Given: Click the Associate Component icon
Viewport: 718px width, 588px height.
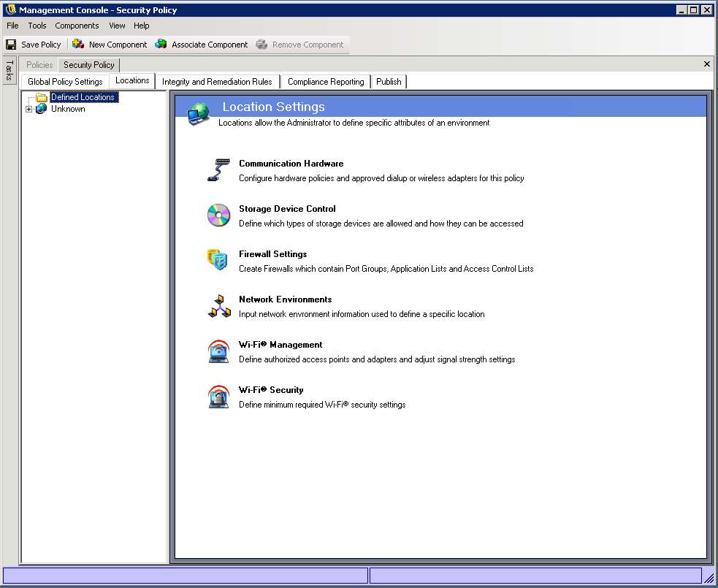Looking at the screenshot, I should (x=161, y=44).
